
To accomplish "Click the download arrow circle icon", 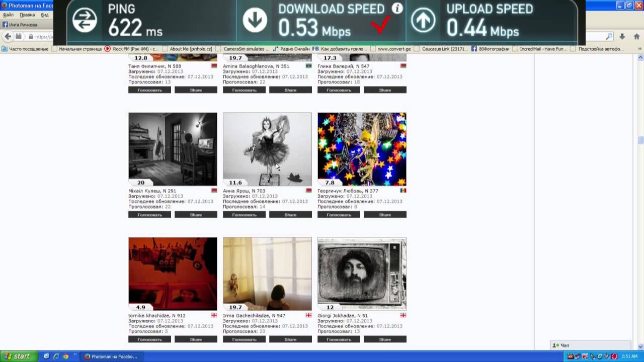I will click(255, 20).
